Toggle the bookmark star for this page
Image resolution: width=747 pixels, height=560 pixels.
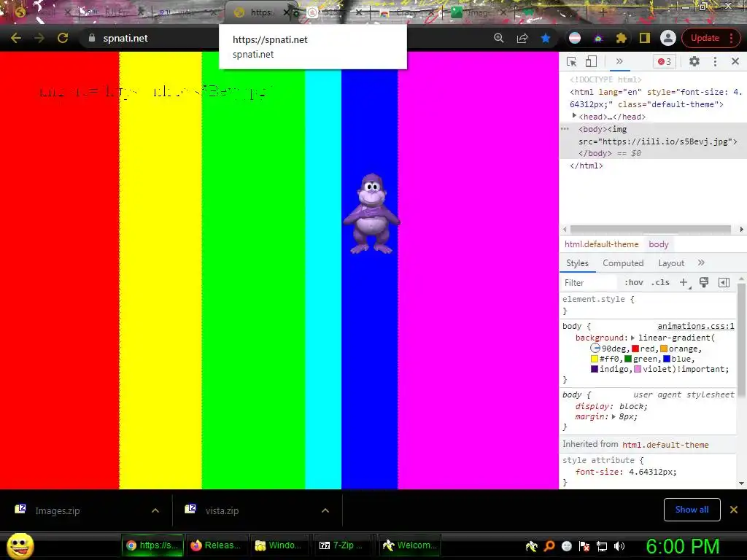click(546, 38)
